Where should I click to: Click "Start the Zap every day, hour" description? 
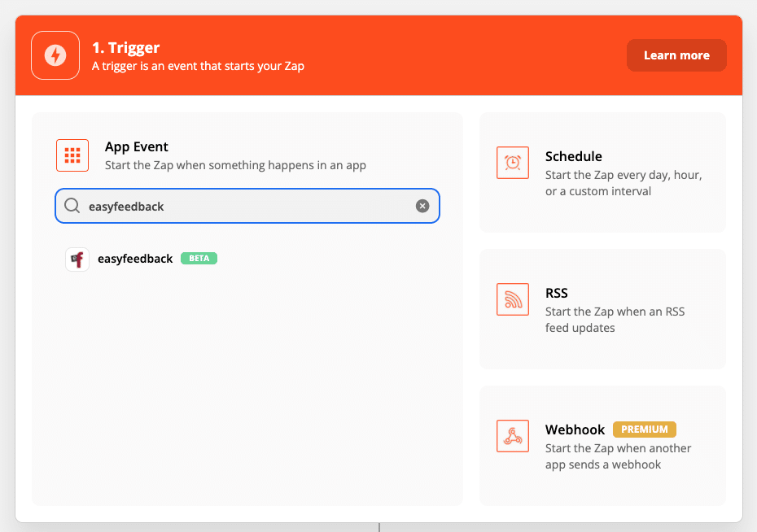(x=624, y=183)
